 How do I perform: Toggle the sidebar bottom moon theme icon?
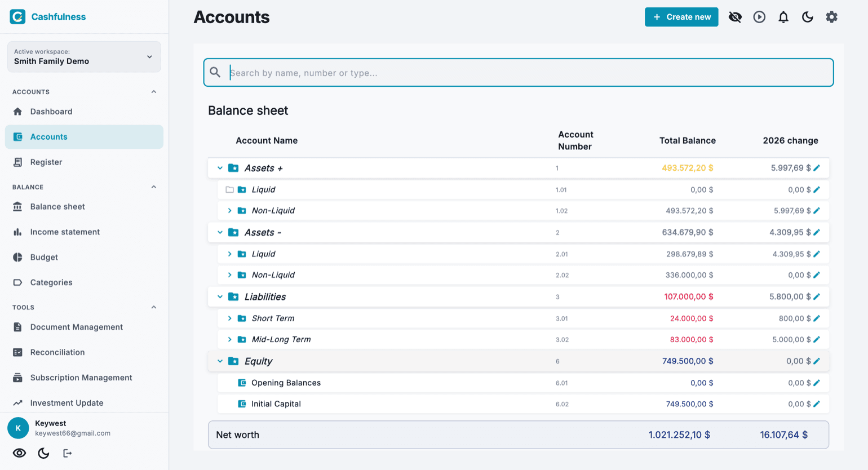point(43,453)
